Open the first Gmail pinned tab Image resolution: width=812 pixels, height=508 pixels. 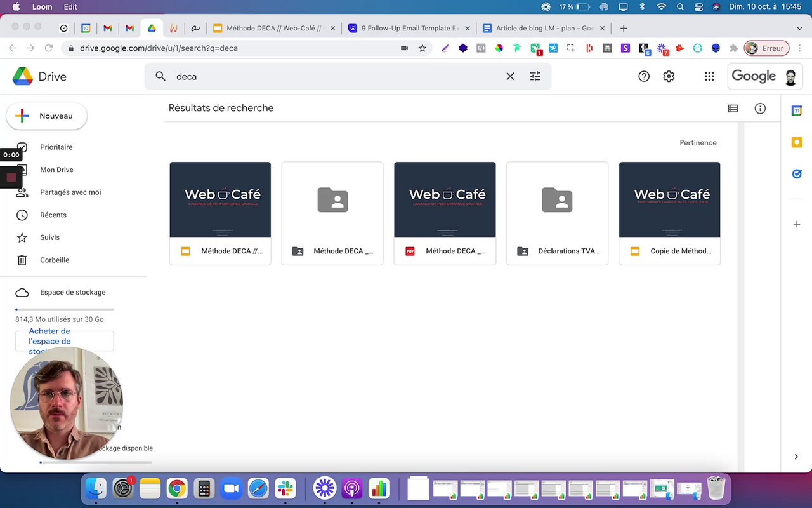107,28
